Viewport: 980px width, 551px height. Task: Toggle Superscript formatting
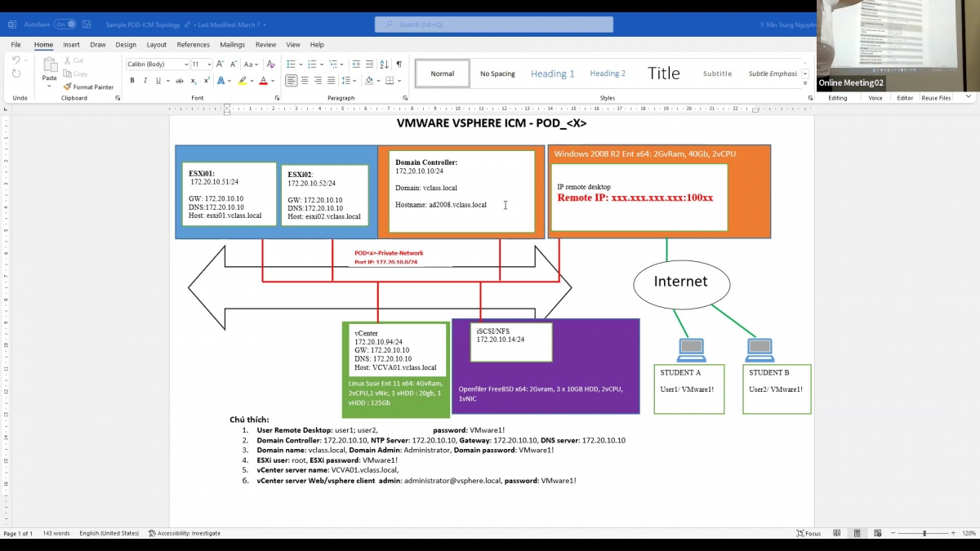[207, 81]
